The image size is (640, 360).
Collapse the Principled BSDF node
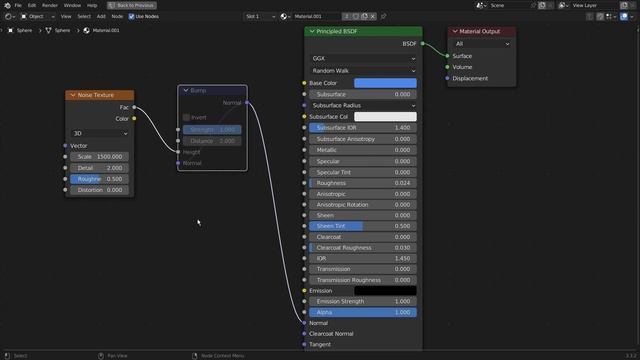click(312, 31)
